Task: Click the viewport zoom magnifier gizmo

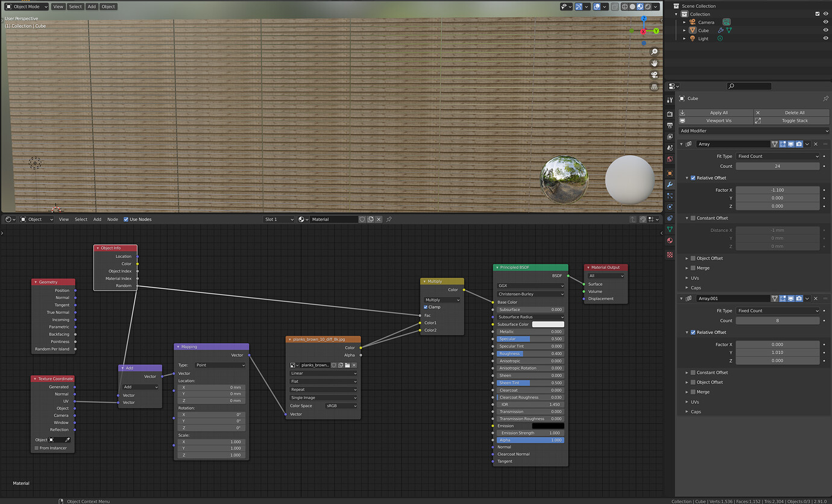Action: [x=654, y=52]
